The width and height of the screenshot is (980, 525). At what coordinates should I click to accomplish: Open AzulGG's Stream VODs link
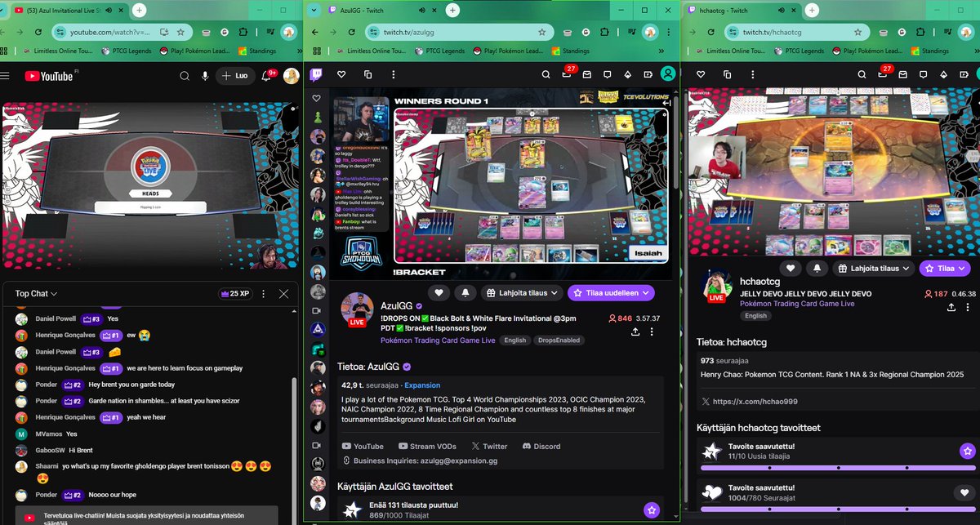pos(428,446)
